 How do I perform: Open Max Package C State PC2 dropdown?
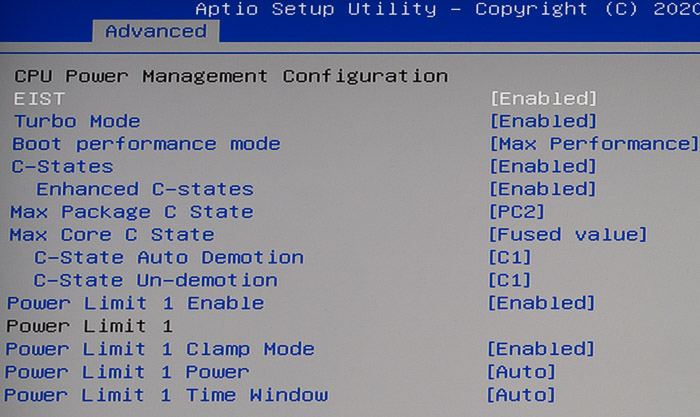[x=517, y=212]
